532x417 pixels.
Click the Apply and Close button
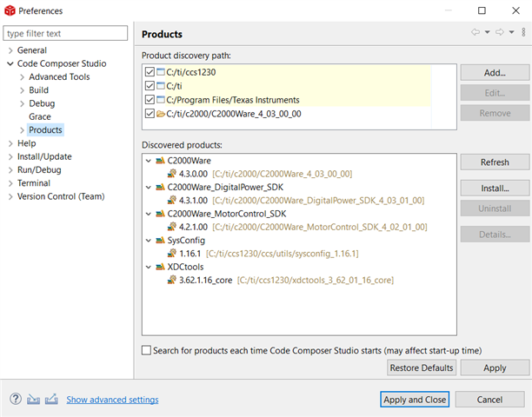coord(414,400)
